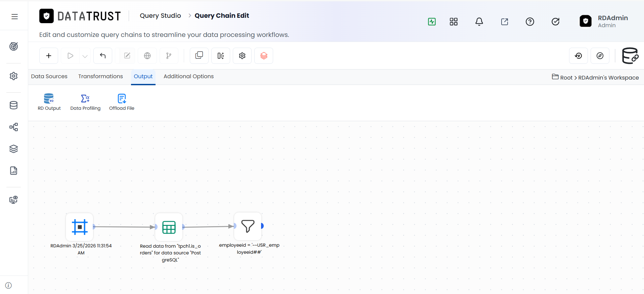Select the green table read-data node

click(x=169, y=227)
